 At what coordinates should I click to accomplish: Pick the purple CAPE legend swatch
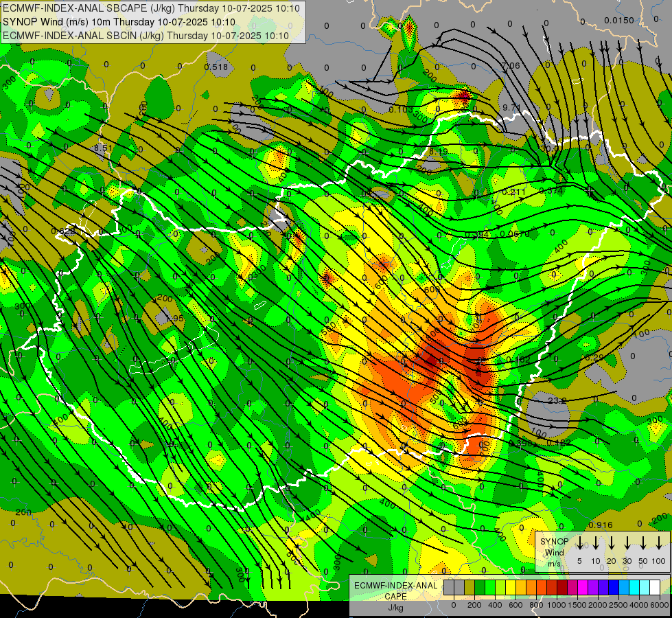(x=592, y=587)
